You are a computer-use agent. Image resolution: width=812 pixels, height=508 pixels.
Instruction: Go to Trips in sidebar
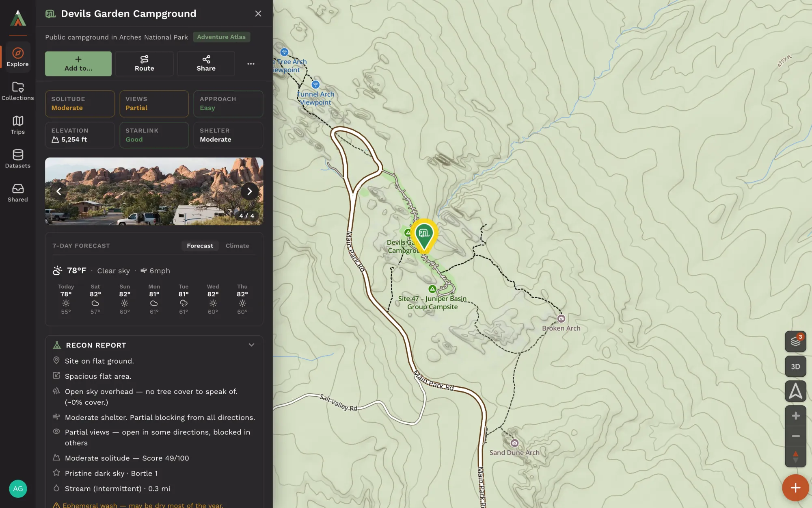(18, 125)
